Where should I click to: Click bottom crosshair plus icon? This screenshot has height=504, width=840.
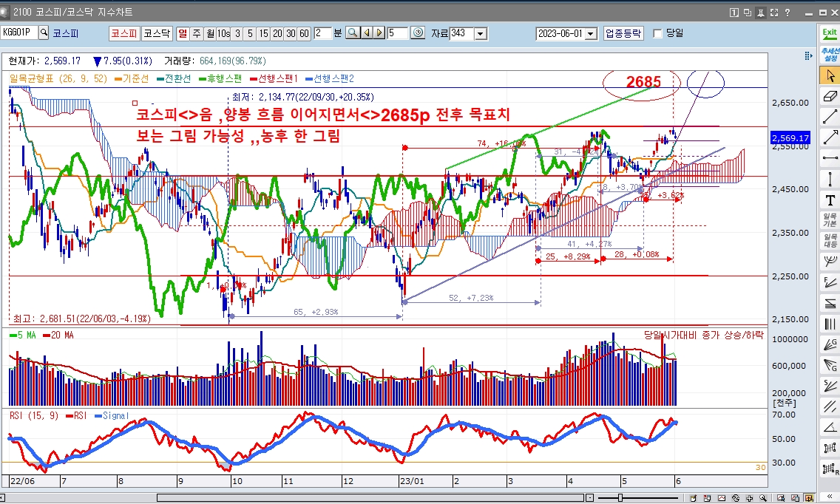pyautogui.click(x=749, y=498)
